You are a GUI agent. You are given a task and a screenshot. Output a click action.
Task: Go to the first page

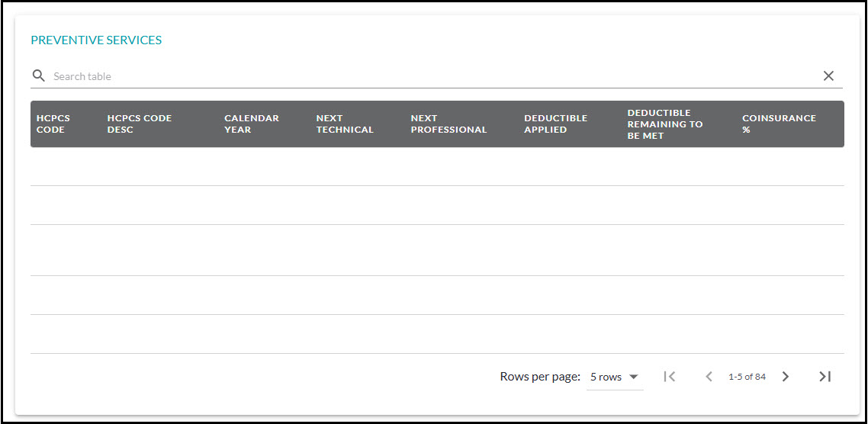coord(670,377)
